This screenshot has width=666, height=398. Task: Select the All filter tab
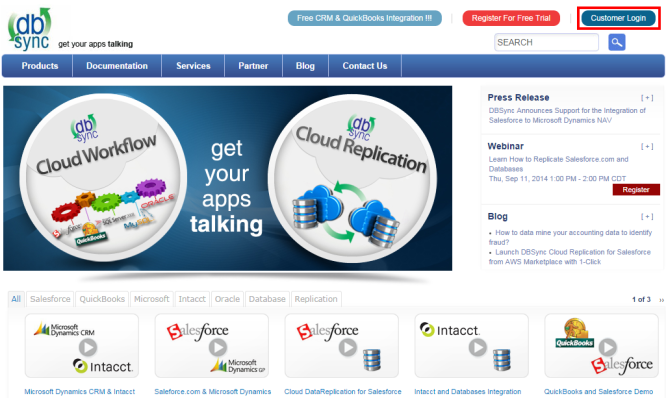click(x=16, y=299)
